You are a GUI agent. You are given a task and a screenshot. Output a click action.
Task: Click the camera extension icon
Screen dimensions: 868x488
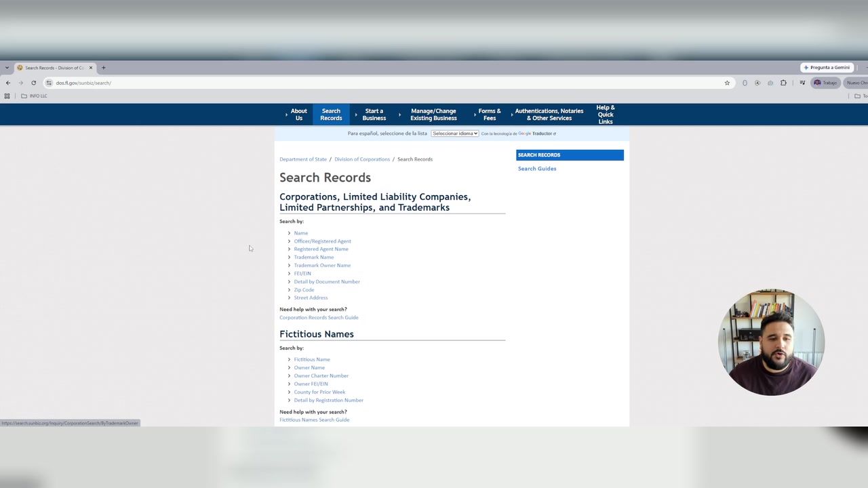(770, 83)
